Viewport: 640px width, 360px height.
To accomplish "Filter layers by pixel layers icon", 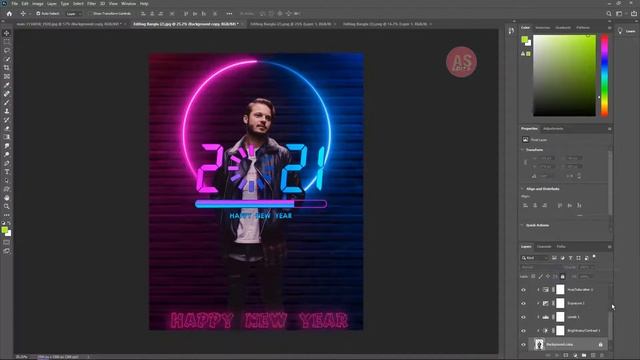I will point(554,258).
